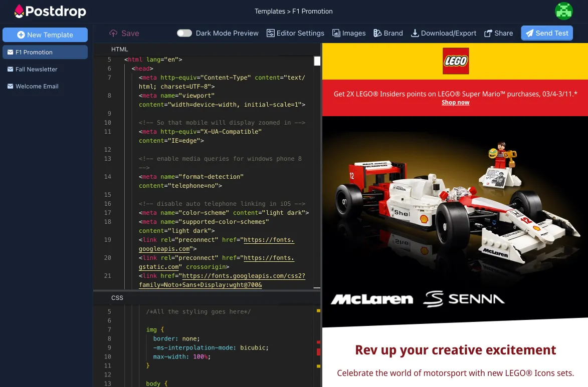Image resolution: width=588 pixels, height=387 pixels.
Task: Click the Download/Export icon
Action: tap(415, 33)
